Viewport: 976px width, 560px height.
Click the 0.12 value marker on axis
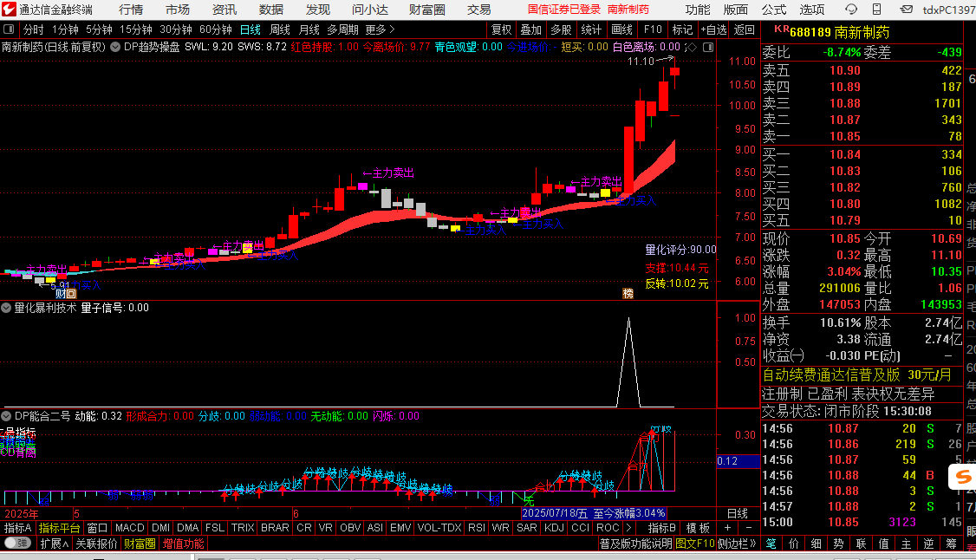[x=738, y=461]
